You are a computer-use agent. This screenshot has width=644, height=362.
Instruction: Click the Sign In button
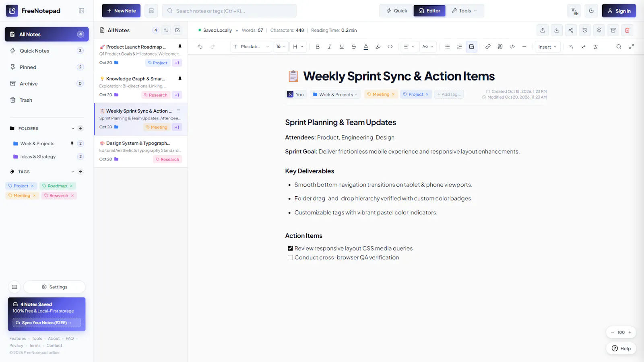click(619, 11)
